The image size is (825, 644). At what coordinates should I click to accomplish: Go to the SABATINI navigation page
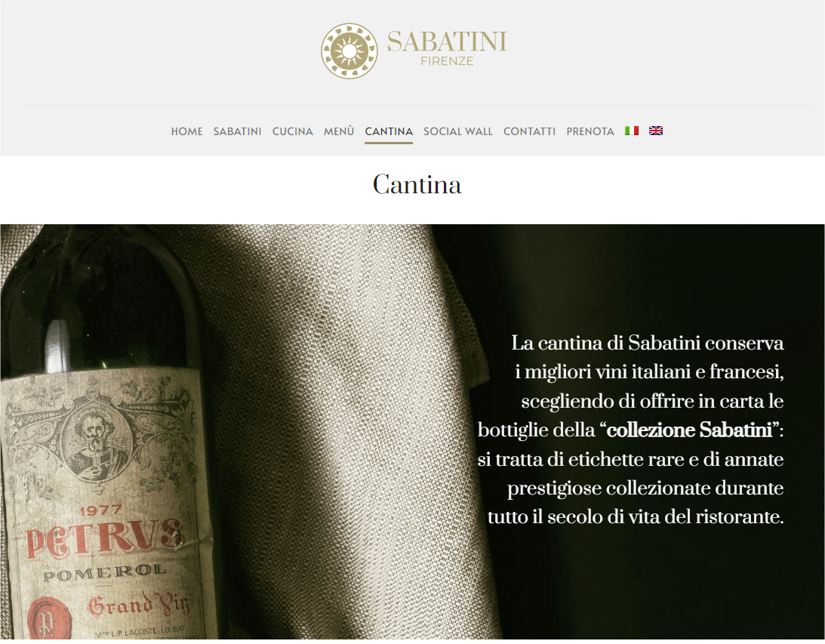click(237, 131)
